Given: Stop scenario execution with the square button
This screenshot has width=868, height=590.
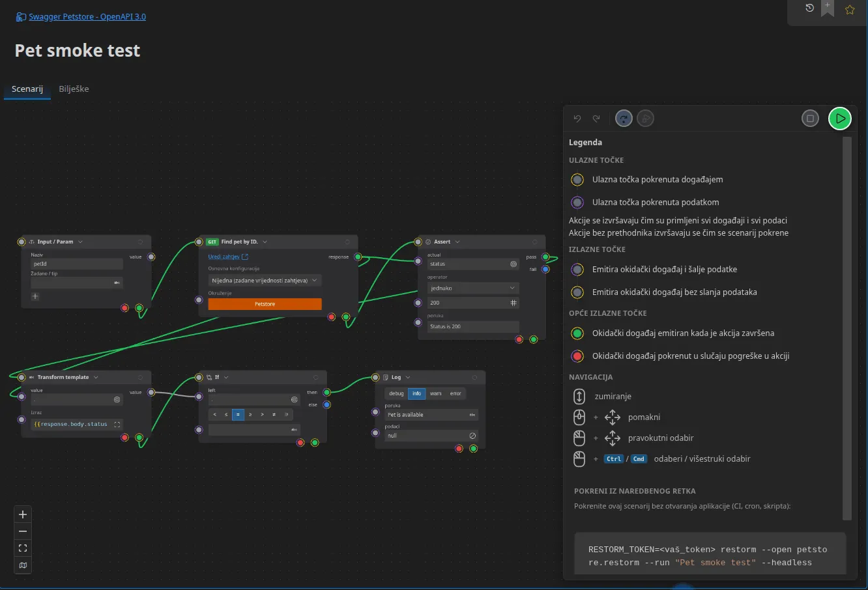Looking at the screenshot, I should 810,119.
